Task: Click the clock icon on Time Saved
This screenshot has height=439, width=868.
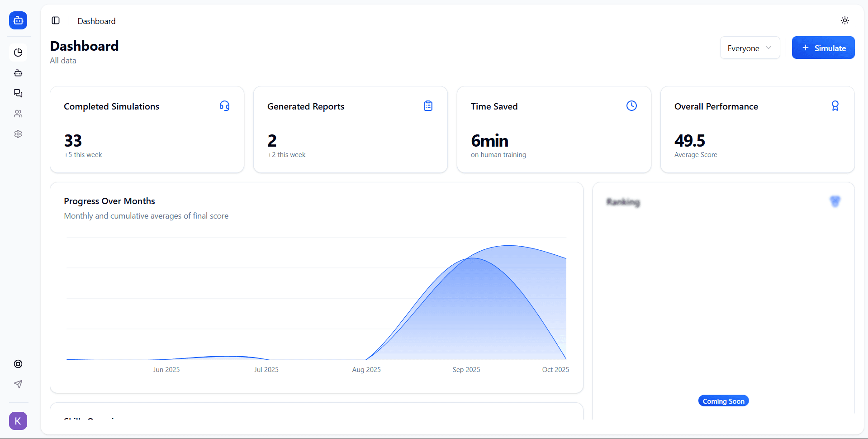Action: 631,106
